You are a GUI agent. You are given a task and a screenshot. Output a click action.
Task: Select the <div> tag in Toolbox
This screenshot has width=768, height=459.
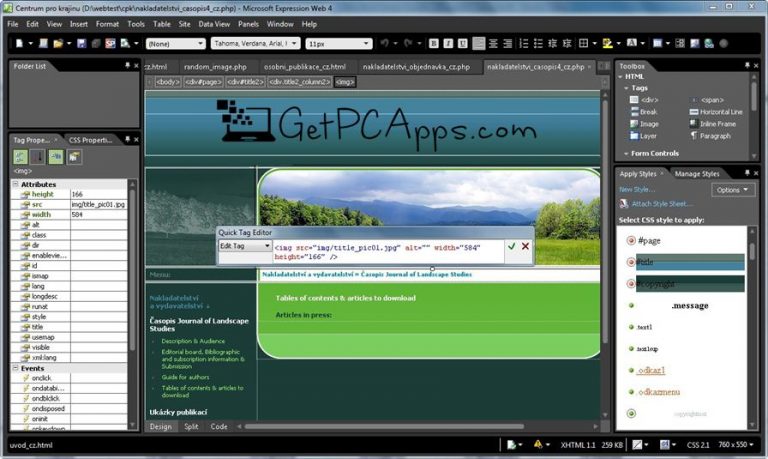click(x=644, y=100)
